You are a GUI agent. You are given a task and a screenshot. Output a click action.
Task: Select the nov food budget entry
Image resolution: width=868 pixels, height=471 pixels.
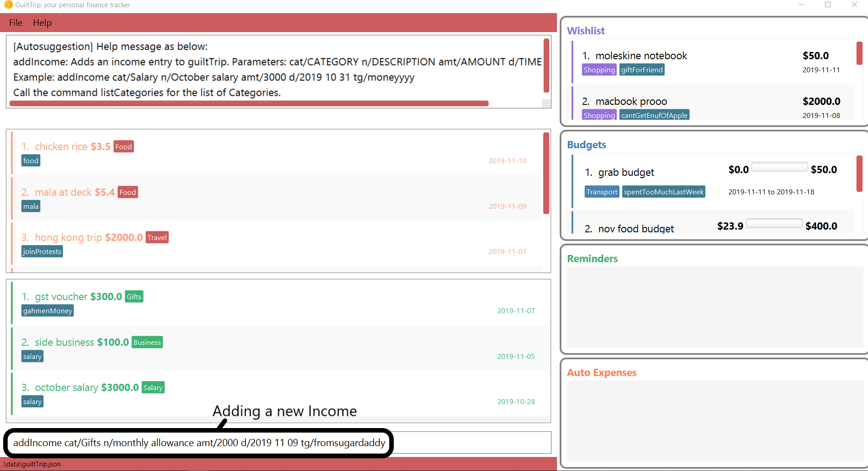tap(713, 222)
